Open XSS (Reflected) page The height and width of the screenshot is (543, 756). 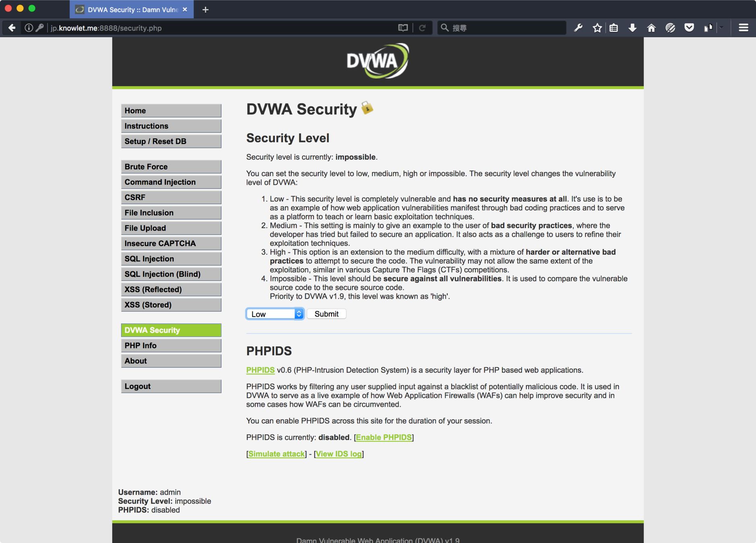(x=171, y=289)
